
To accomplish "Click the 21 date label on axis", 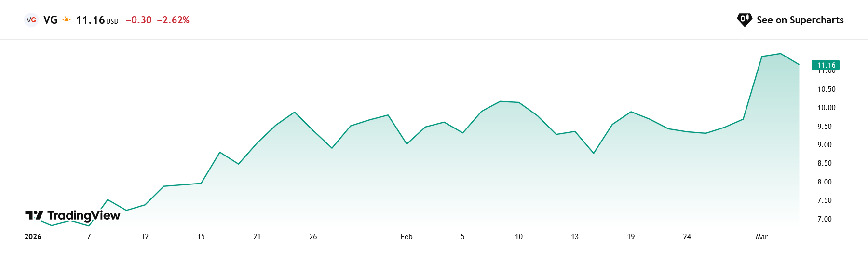I will [x=257, y=237].
